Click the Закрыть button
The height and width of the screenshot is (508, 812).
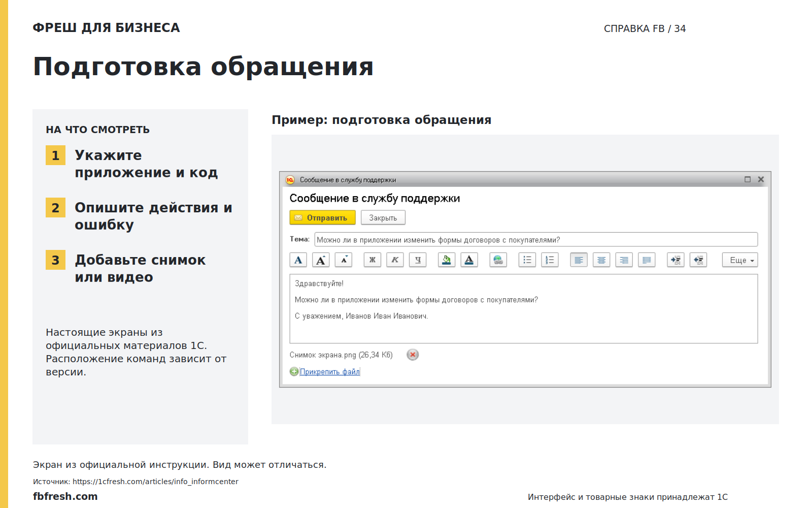(383, 217)
